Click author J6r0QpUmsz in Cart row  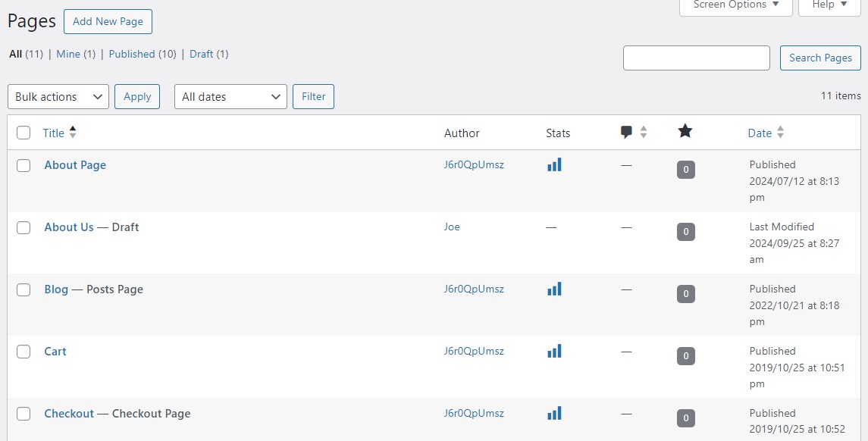(x=474, y=350)
